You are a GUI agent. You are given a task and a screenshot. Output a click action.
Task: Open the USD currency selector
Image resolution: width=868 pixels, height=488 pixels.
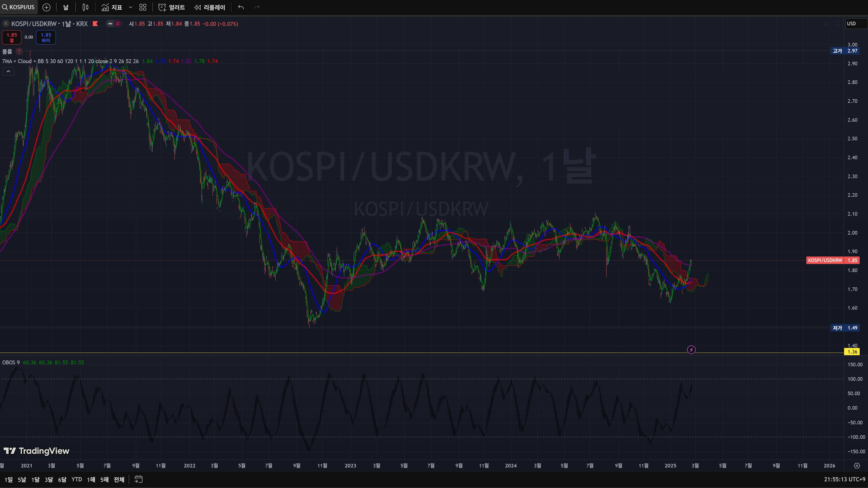pyautogui.click(x=855, y=23)
